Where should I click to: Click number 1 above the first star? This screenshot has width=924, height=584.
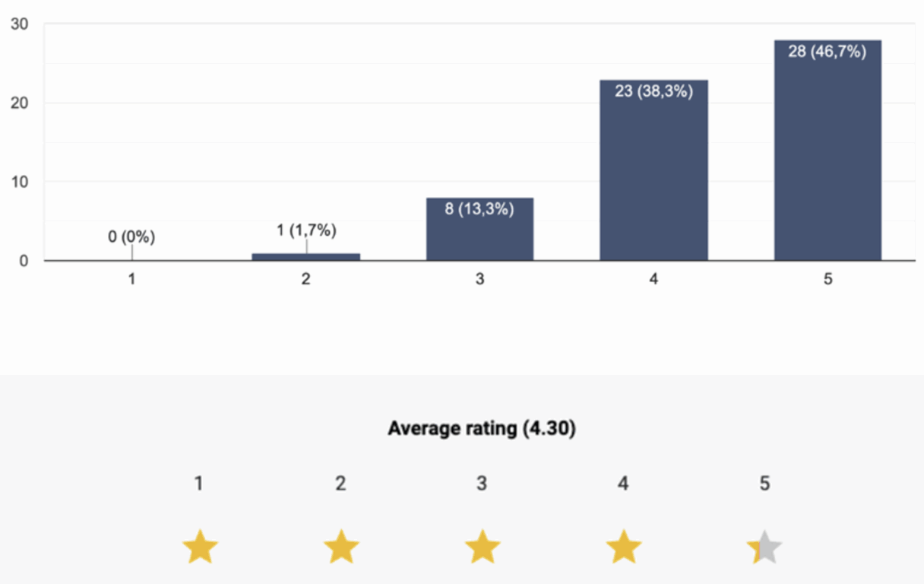click(198, 484)
